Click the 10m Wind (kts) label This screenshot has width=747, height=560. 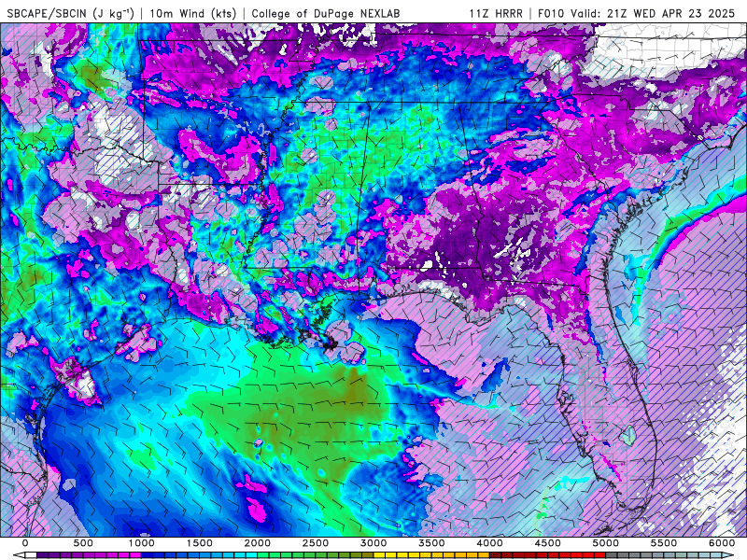(192, 13)
